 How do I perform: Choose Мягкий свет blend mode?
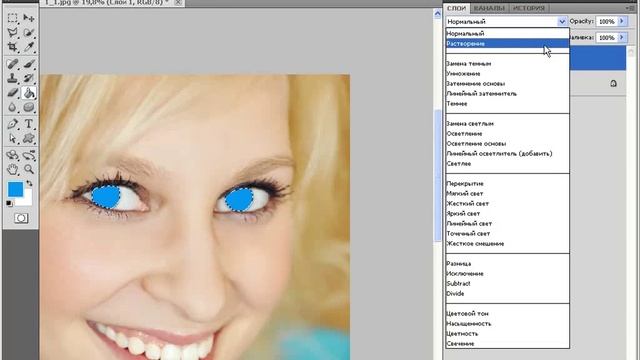(507, 193)
